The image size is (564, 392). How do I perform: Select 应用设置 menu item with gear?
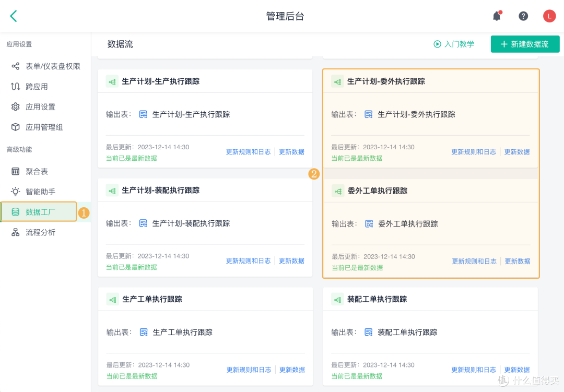45,107
